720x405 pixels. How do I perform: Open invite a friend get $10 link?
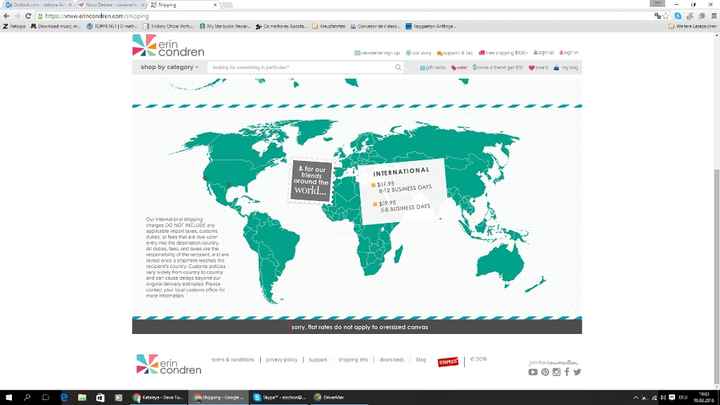[498, 68]
